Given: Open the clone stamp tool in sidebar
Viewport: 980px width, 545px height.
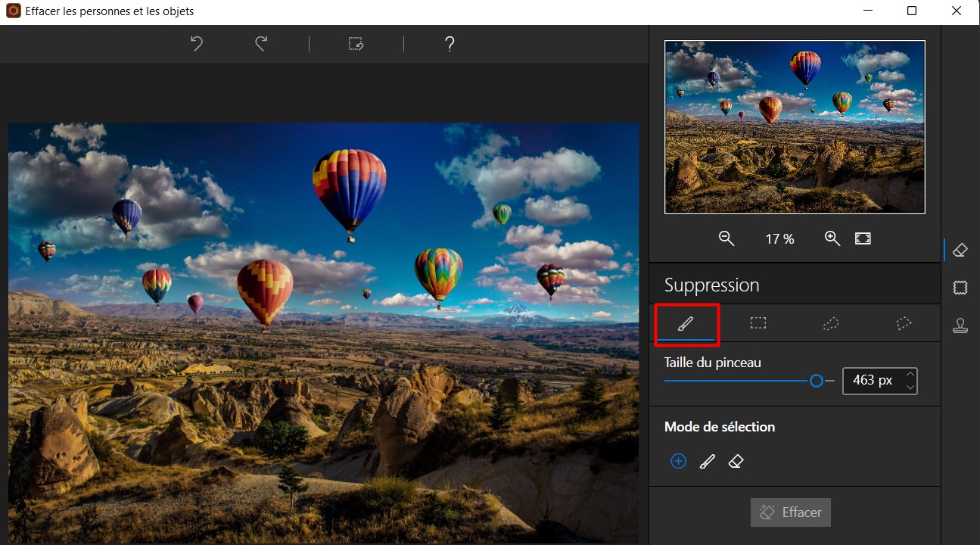Looking at the screenshot, I should (x=960, y=325).
